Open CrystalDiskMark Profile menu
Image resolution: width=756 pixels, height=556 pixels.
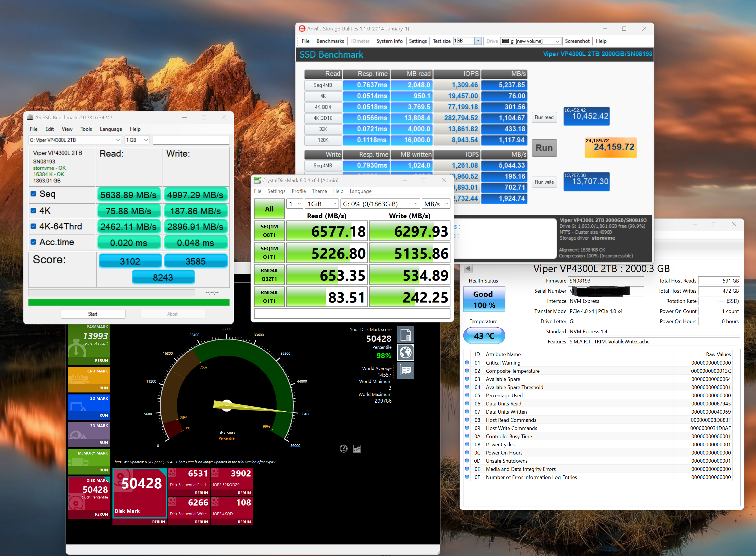(299, 191)
